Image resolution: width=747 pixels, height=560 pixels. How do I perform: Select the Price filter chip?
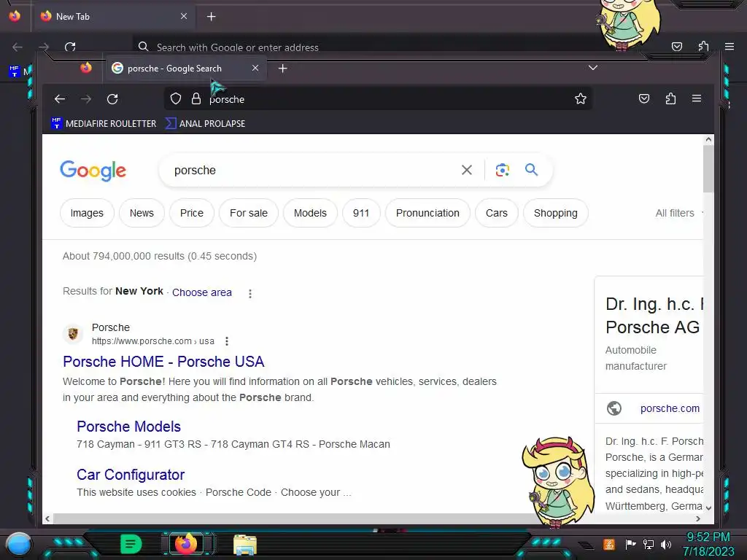point(192,213)
